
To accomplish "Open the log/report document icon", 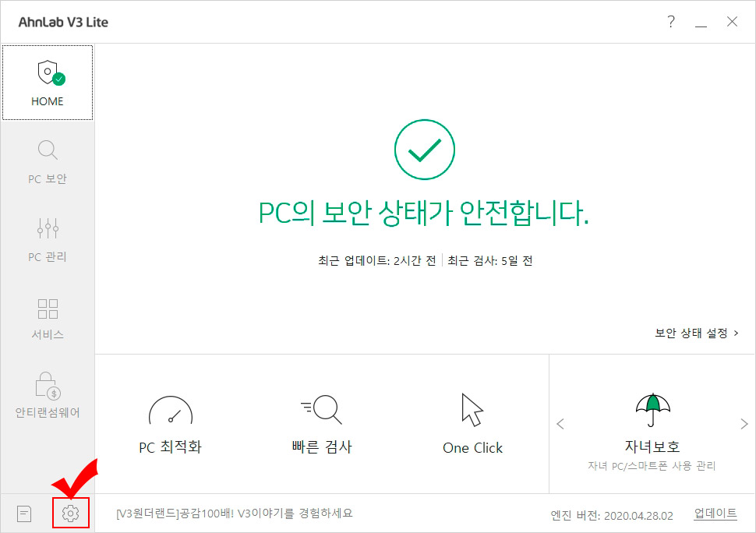I will (x=24, y=514).
